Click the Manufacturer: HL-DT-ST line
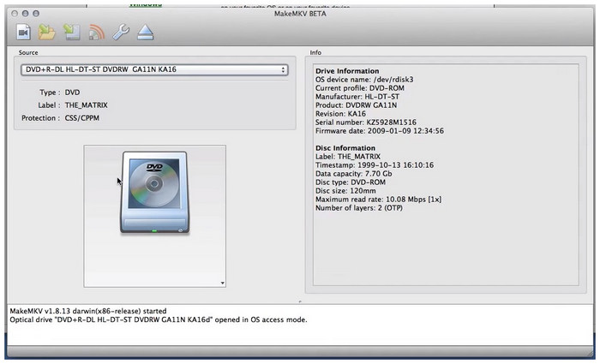The height and width of the screenshot is (364, 600). pos(357,97)
